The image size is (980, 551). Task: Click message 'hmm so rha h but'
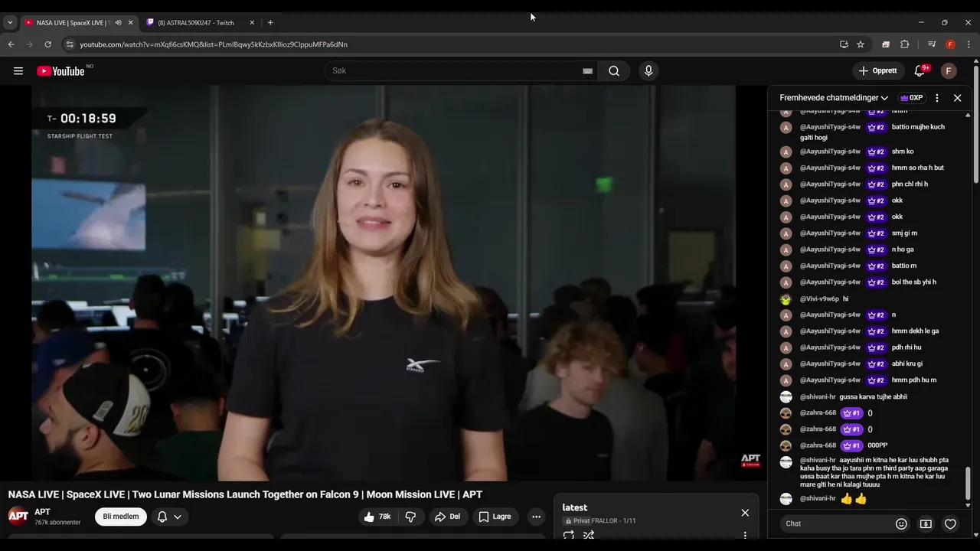[918, 168]
